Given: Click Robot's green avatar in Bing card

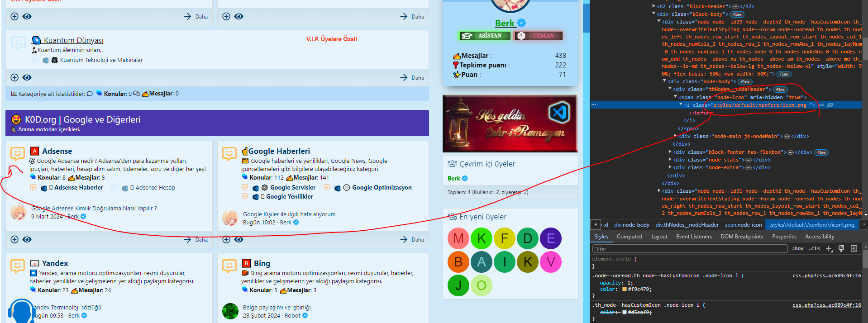Looking at the screenshot, I should (x=230, y=311).
